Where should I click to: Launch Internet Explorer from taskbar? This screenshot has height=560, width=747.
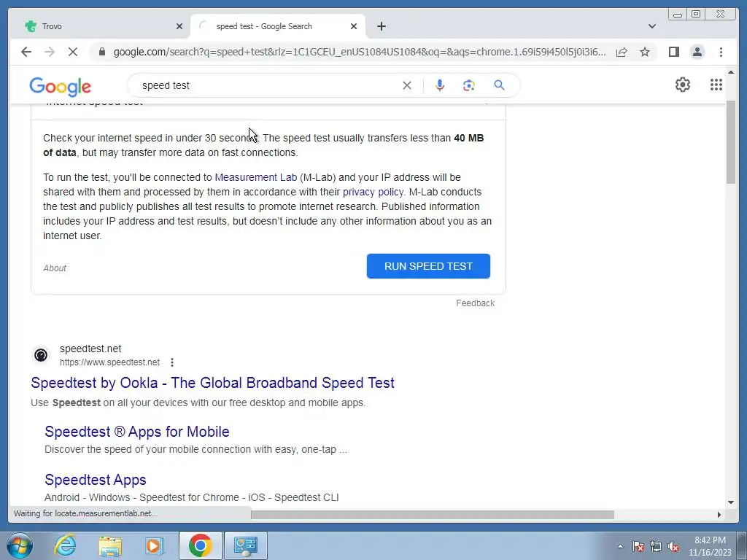(65, 545)
